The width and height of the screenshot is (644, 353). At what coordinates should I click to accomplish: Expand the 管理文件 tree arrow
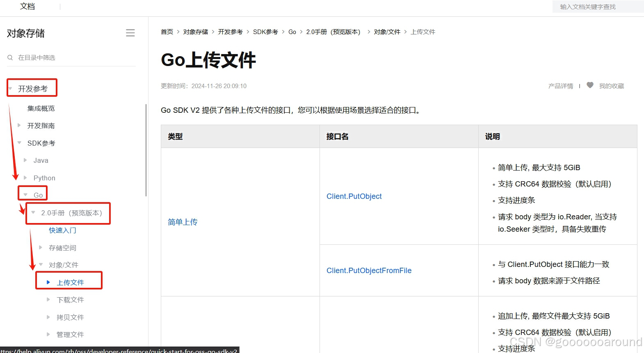(x=48, y=334)
